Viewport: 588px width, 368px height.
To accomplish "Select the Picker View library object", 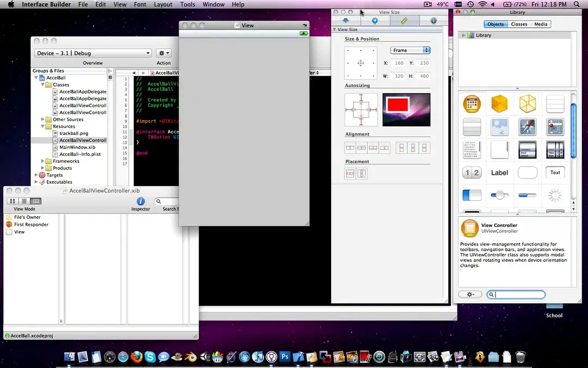I will 527,150.
